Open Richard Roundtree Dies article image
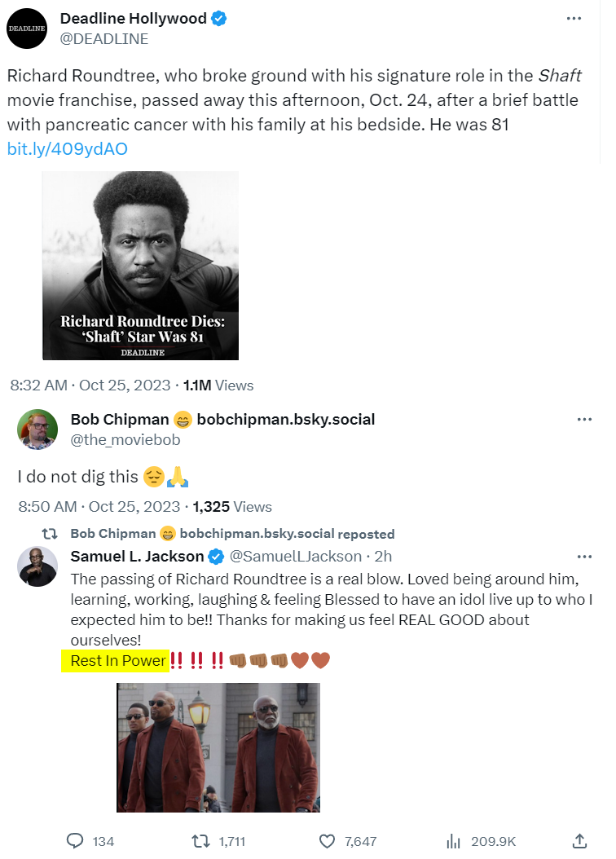The image size is (616, 859). click(x=140, y=265)
